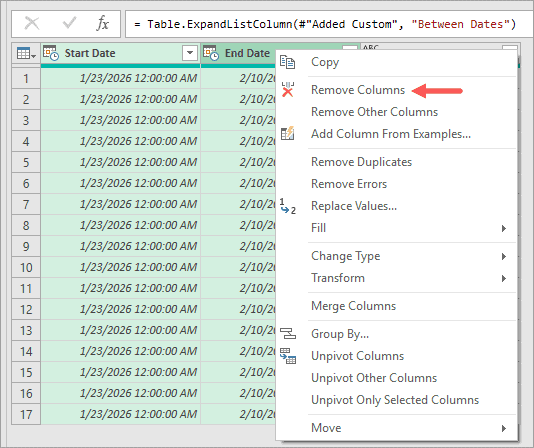Open the table options icon in header corner
Image resolution: width=534 pixels, height=448 pixels.
pyautogui.click(x=26, y=53)
